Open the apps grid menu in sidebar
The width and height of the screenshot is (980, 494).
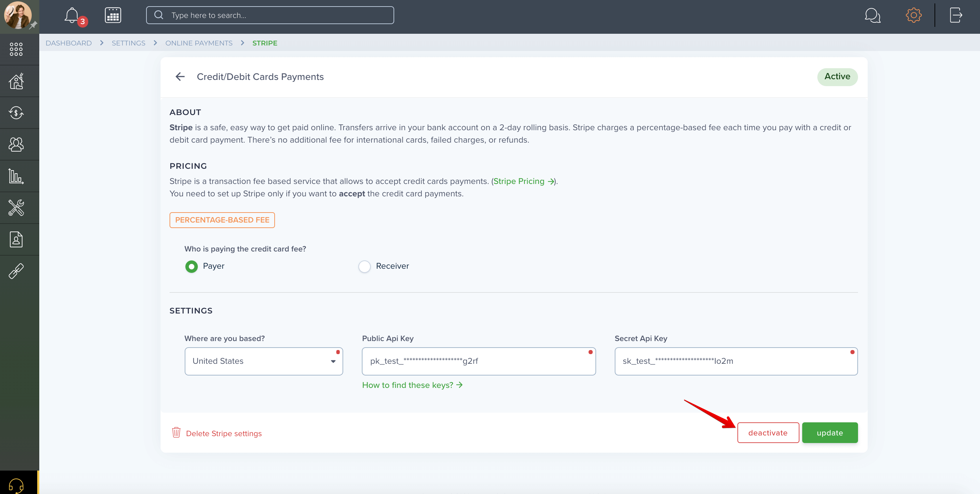16,49
